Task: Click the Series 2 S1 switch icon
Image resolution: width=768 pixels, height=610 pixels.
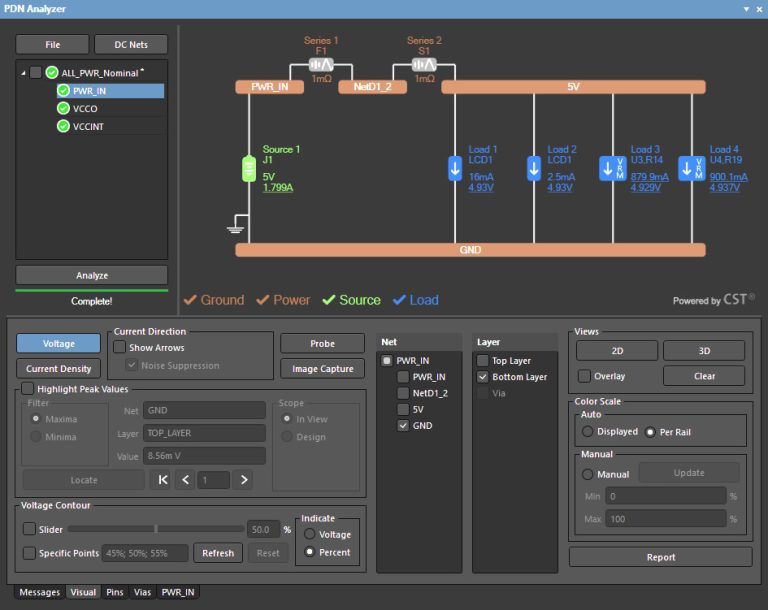Action: [x=424, y=65]
